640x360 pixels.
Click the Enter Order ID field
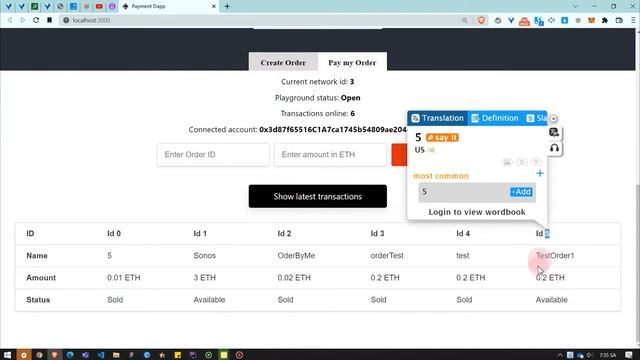[213, 155]
